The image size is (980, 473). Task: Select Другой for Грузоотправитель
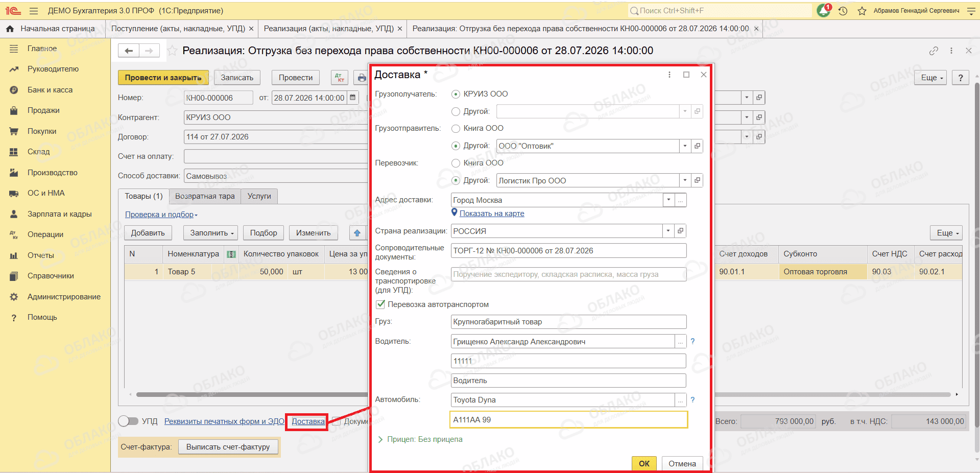[x=456, y=146]
